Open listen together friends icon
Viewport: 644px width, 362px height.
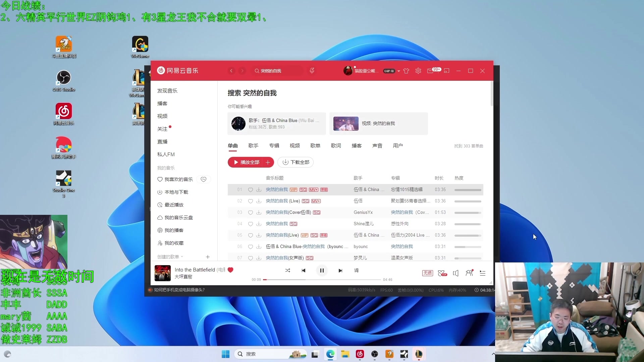pos(469,273)
